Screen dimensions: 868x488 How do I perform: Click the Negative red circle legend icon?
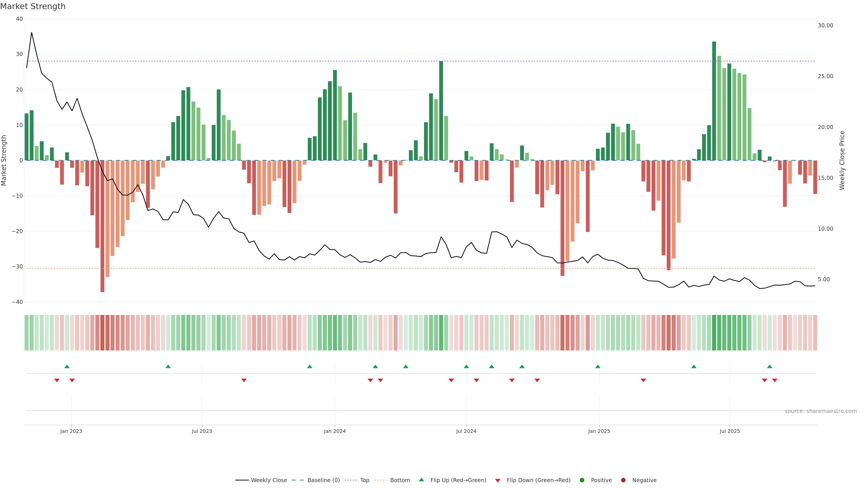[x=623, y=480]
